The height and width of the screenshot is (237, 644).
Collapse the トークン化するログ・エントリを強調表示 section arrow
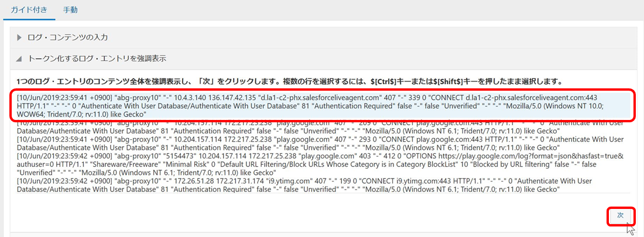19,59
